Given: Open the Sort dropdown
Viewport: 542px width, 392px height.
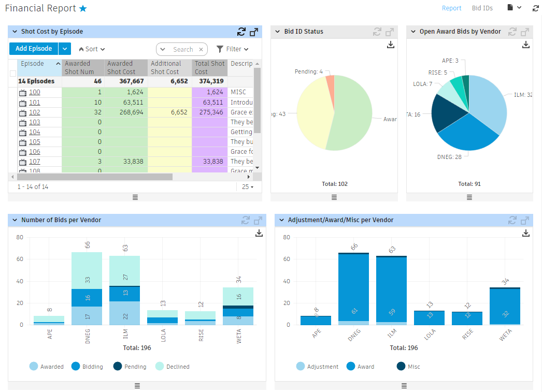Looking at the screenshot, I should pos(92,49).
